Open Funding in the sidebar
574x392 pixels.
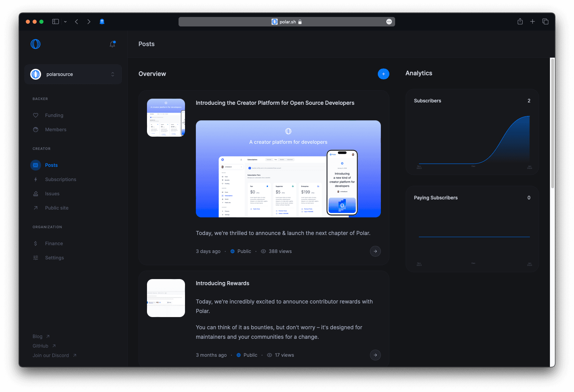[x=54, y=115]
